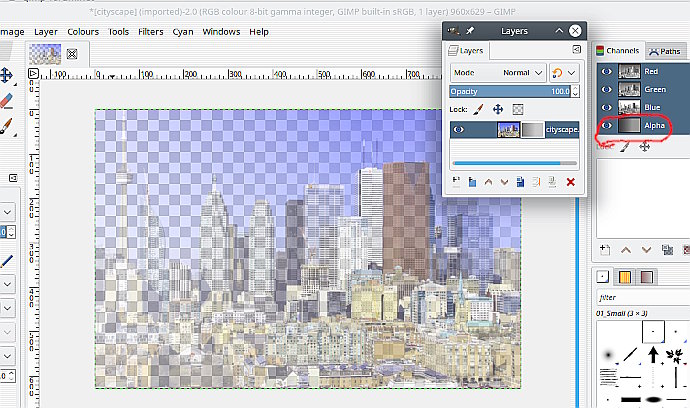The height and width of the screenshot is (408, 690).
Task: Select the Eraser tool in toolbox
Action: [x=6, y=101]
